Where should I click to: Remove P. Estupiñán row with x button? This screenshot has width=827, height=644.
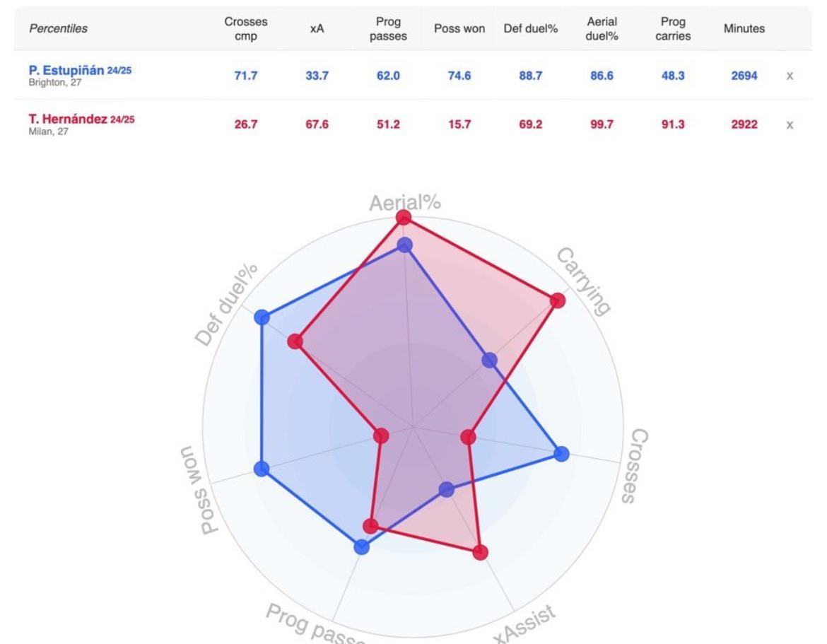click(x=790, y=76)
